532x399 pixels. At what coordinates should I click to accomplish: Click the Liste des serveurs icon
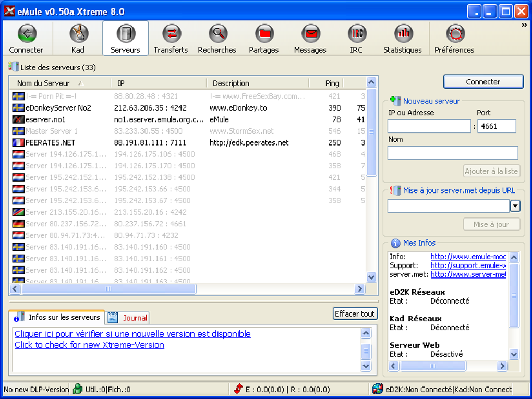click(14, 67)
